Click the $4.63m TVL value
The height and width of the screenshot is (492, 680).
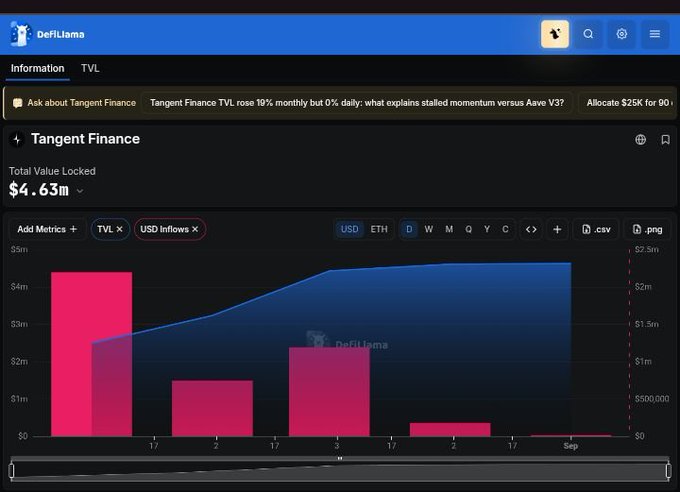coord(39,190)
